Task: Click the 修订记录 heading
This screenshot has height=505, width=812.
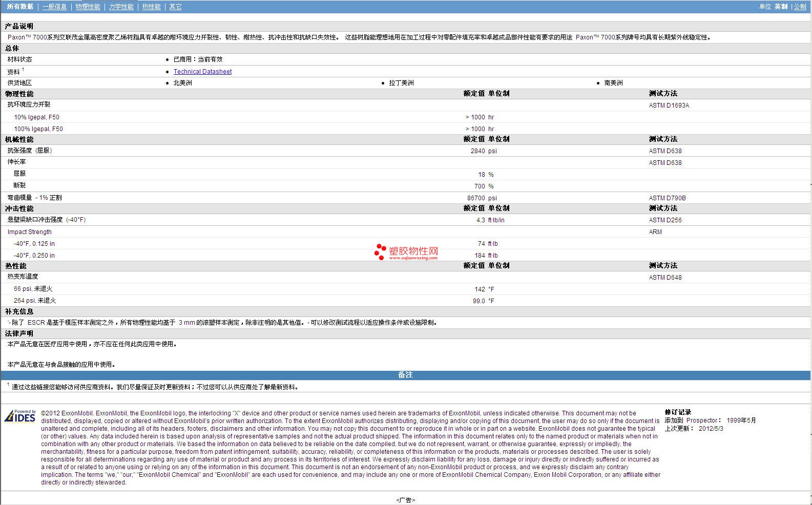Action: 678,412
